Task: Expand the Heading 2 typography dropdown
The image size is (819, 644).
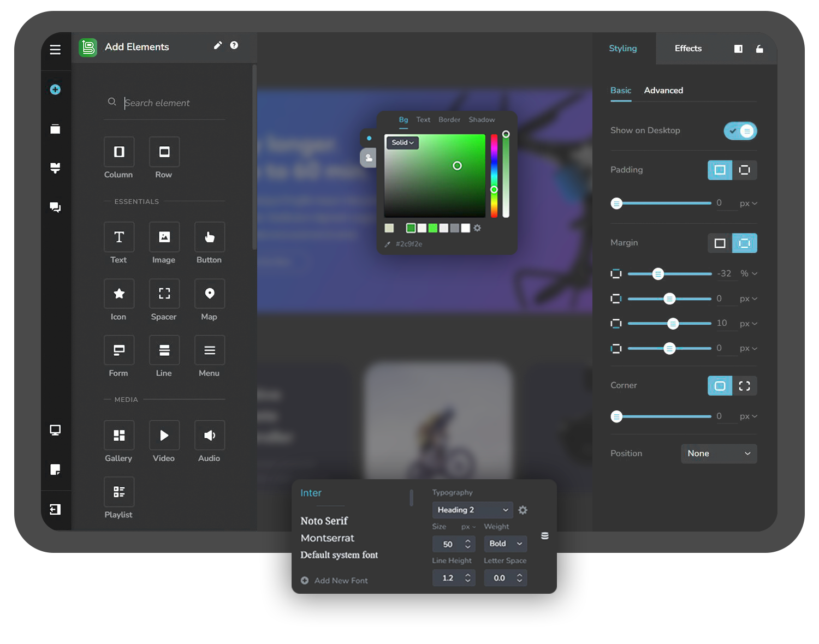Action: pos(472,510)
